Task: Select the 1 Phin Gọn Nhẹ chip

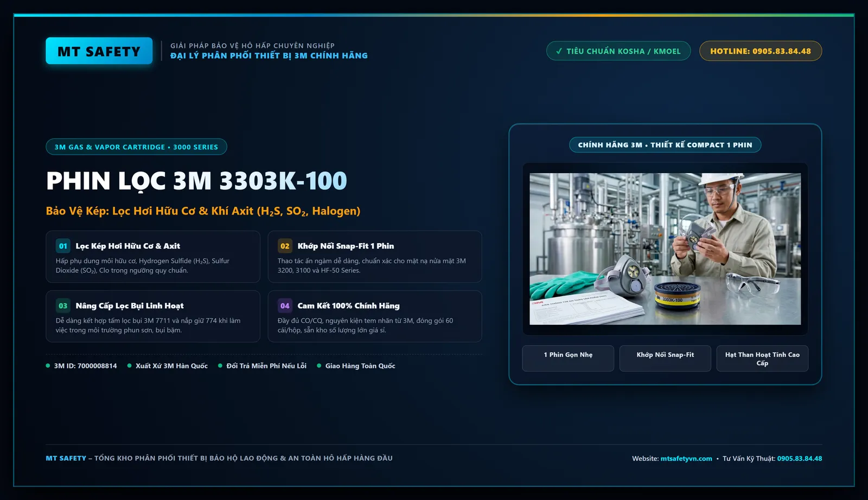Action: coord(568,358)
